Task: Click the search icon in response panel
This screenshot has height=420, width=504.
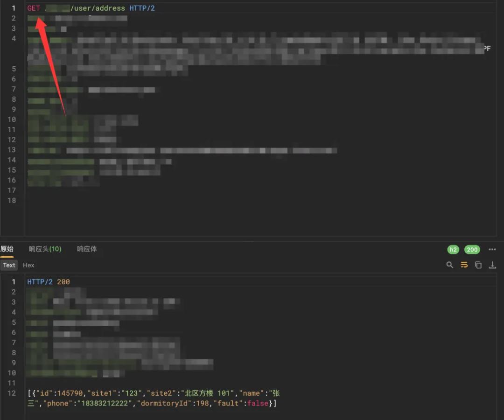Action: tap(450, 265)
